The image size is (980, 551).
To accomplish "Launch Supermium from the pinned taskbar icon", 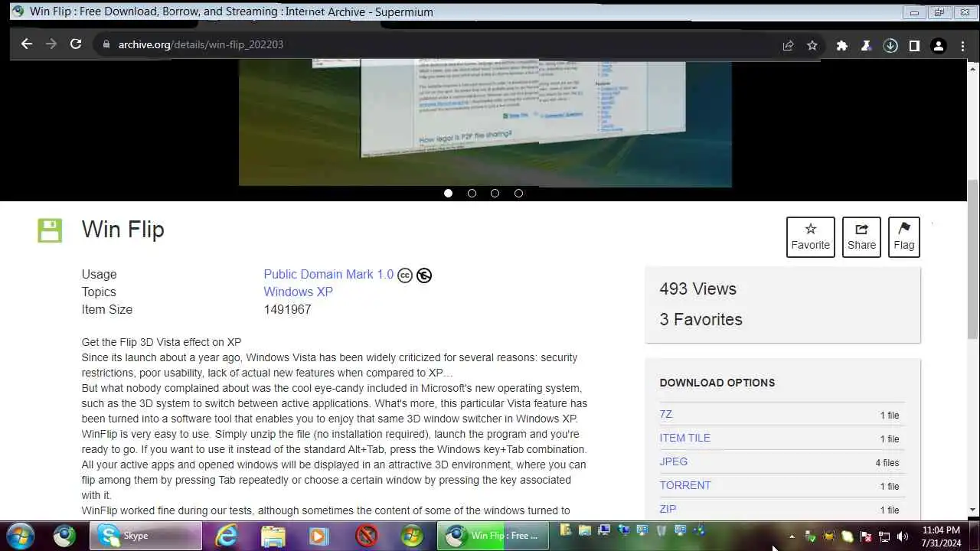I will (x=64, y=536).
